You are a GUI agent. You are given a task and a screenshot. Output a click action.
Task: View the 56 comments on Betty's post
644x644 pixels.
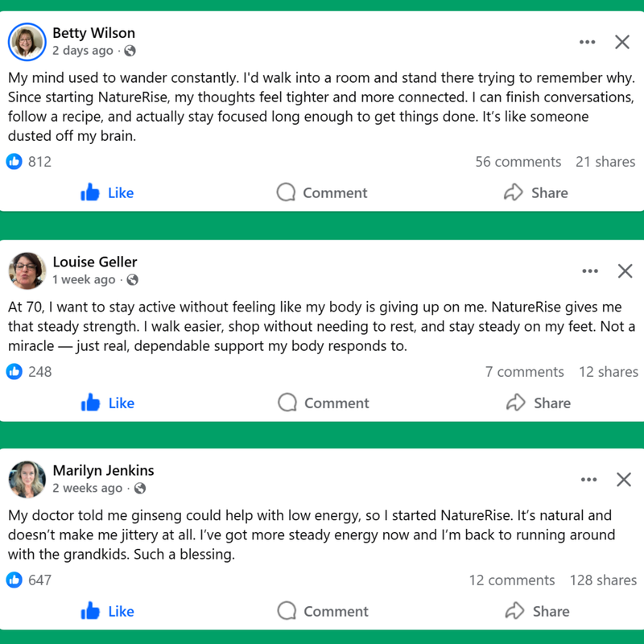click(x=518, y=161)
